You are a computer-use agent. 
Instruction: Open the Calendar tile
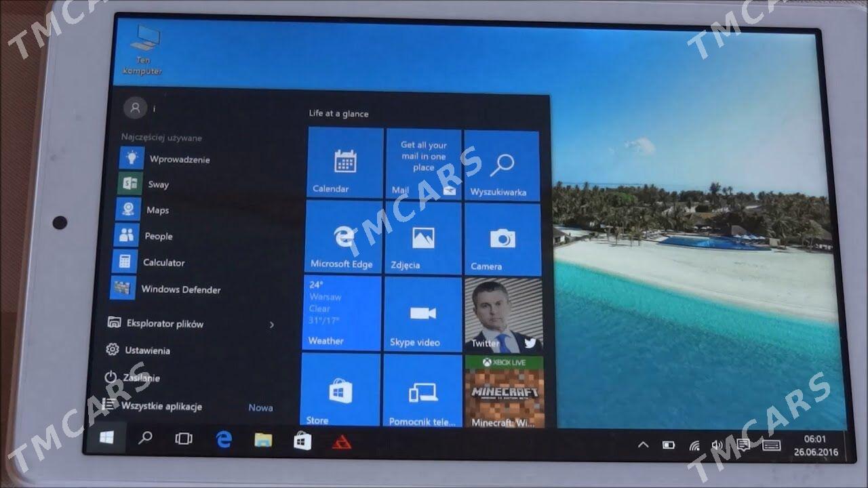pyautogui.click(x=345, y=163)
